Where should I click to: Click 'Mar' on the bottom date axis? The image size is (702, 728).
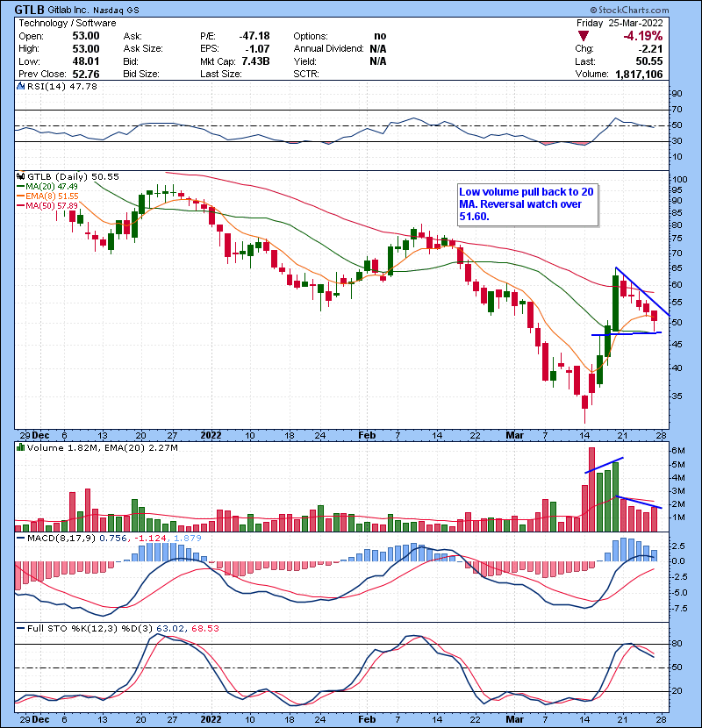tap(514, 719)
